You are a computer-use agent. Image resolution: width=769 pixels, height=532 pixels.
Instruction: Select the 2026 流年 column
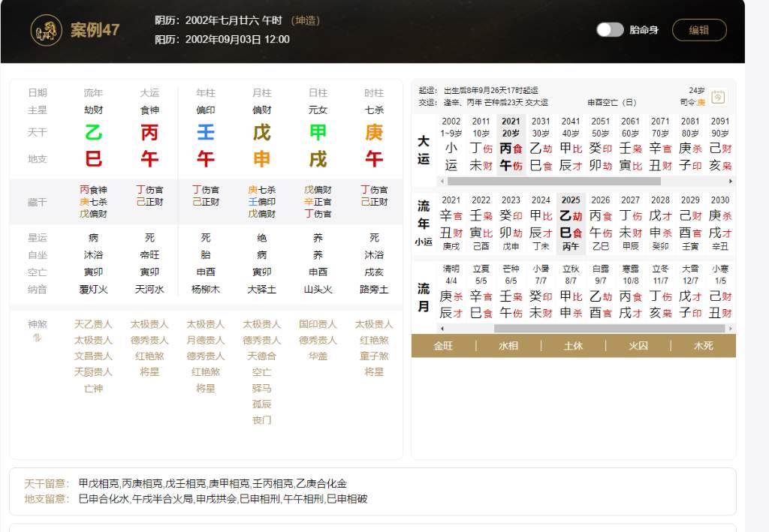(600, 223)
